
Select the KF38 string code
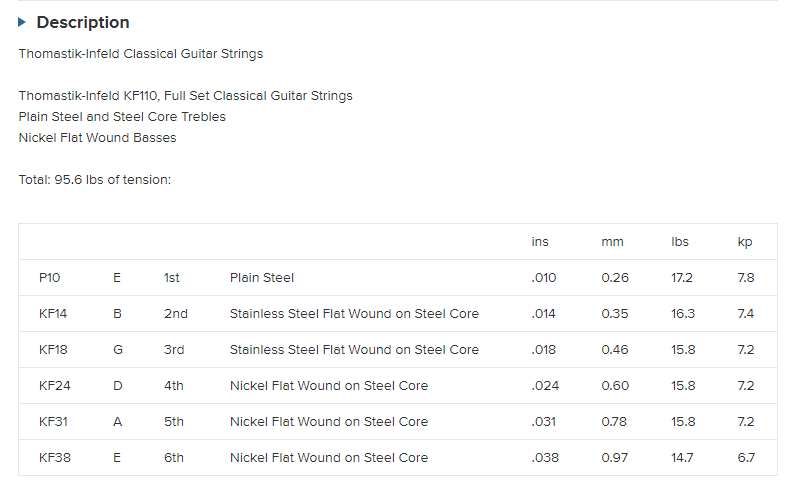[53, 458]
